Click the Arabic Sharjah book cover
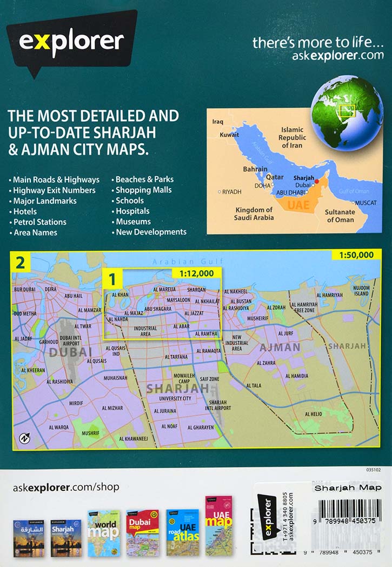This screenshot has width=392, height=567. click(x=29, y=538)
